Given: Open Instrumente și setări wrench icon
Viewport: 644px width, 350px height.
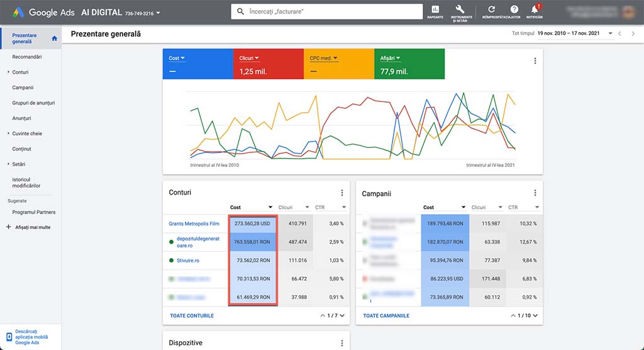Looking at the screenshot, I should [460, 10].
